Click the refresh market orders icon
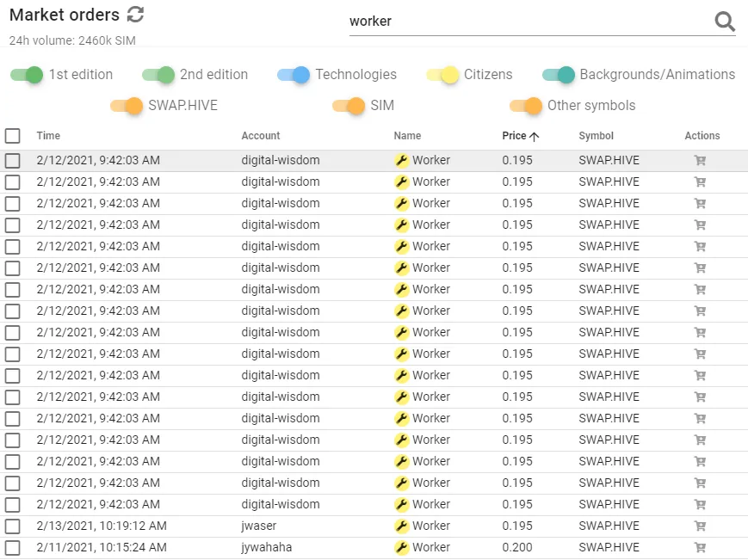The width and height of the screenshot is (748, 560). click(135, 14)
